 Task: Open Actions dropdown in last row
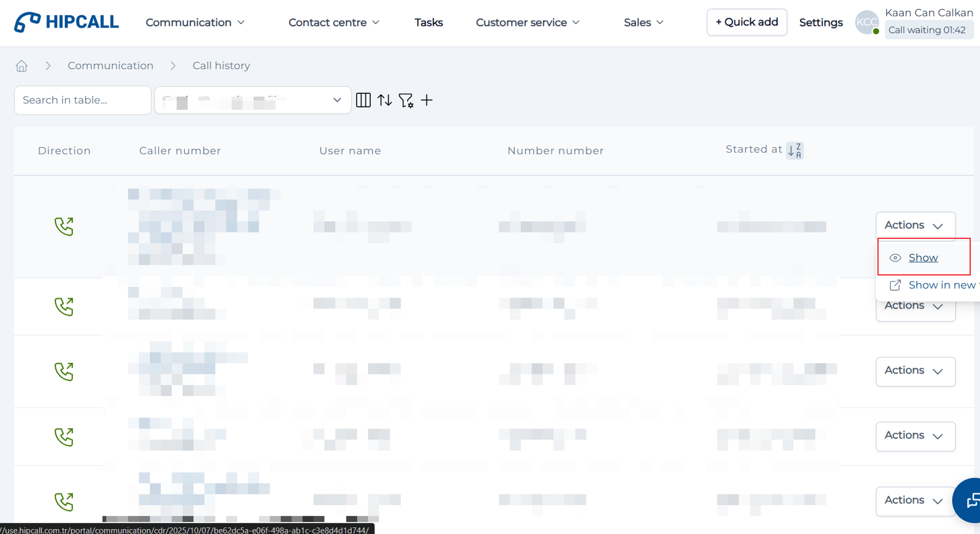(x=915, y=501)
